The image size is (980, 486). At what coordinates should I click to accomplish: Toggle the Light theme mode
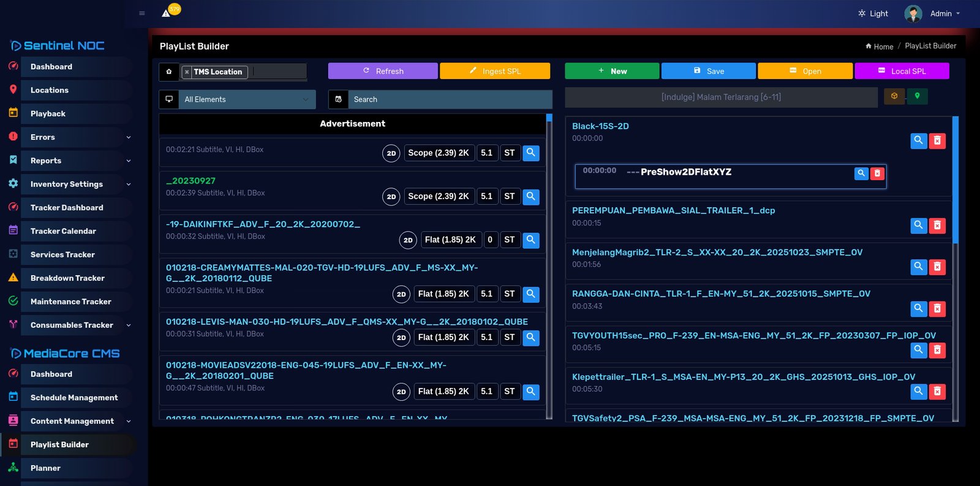tap(873, 13)
